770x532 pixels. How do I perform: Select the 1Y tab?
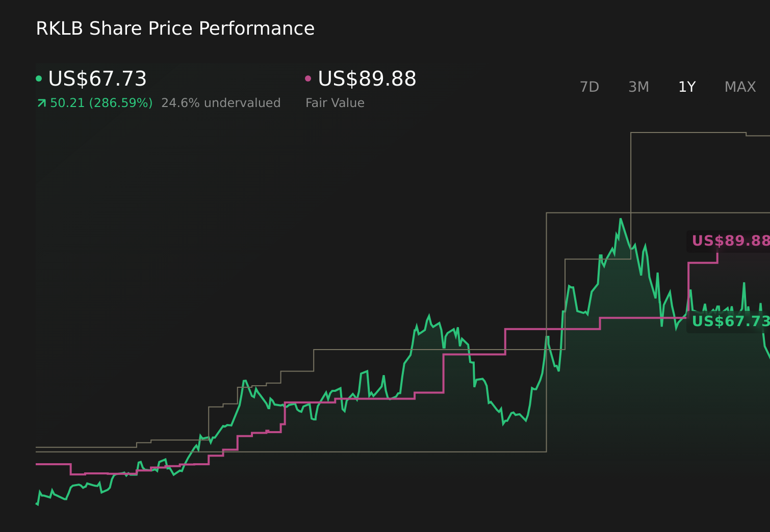pos(686,87)
